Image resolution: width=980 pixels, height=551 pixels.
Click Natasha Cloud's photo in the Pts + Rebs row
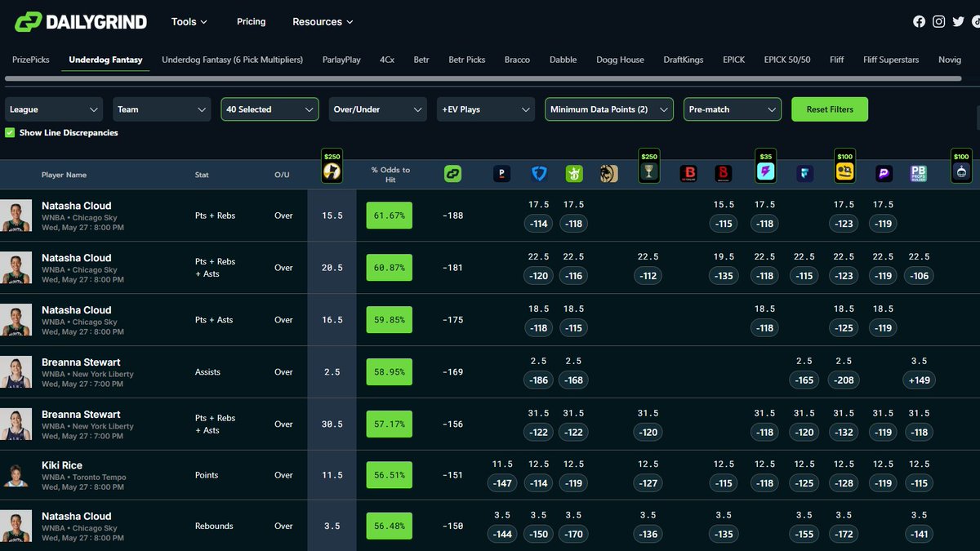click(x=16, y=216)
